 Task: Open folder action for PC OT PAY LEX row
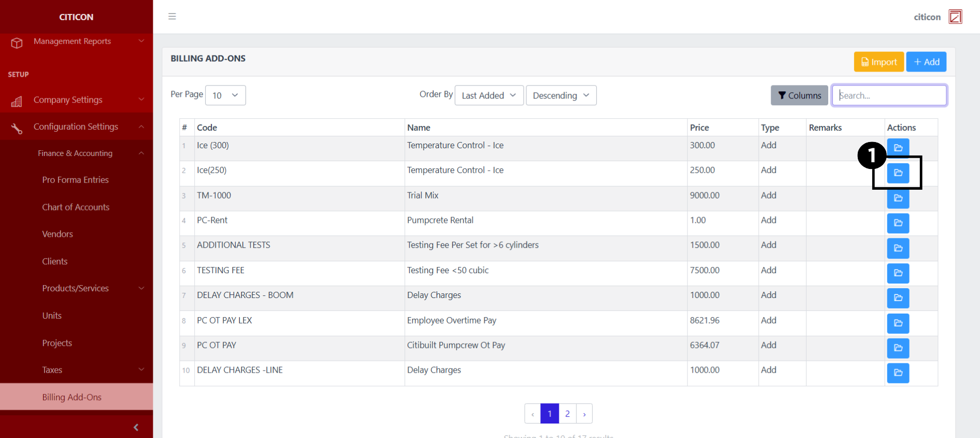[898, 323]
